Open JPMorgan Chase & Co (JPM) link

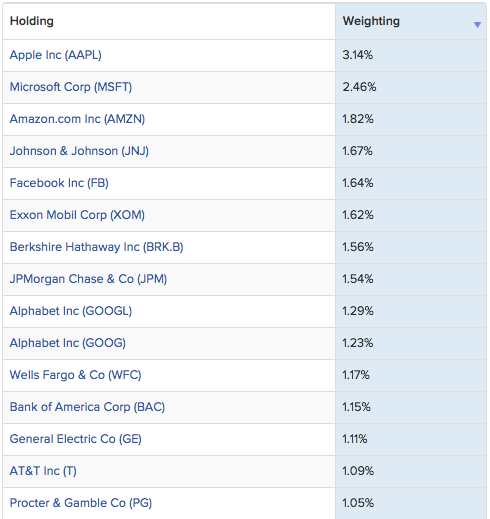(88, 279)
